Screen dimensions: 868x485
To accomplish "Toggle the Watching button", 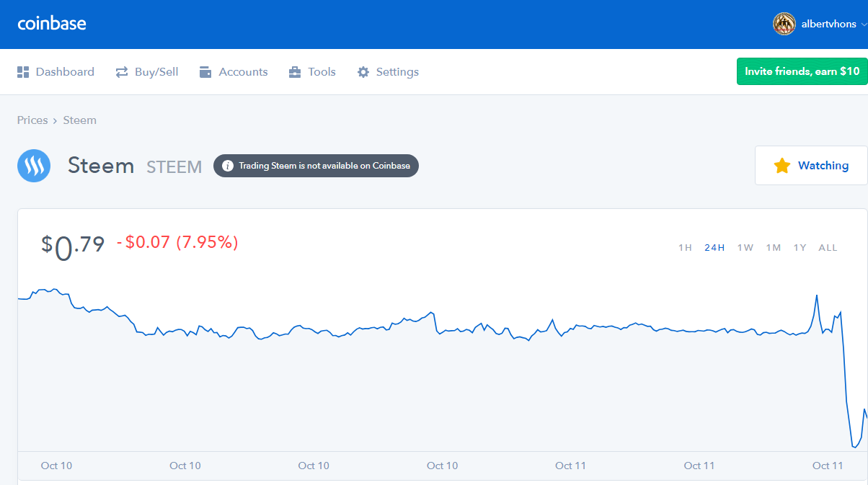I will (811, 166).
